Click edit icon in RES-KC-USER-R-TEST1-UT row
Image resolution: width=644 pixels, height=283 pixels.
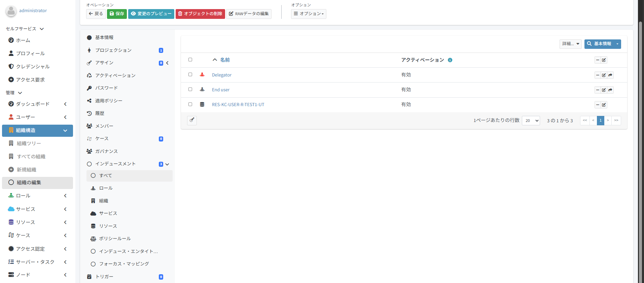[604, 105]
